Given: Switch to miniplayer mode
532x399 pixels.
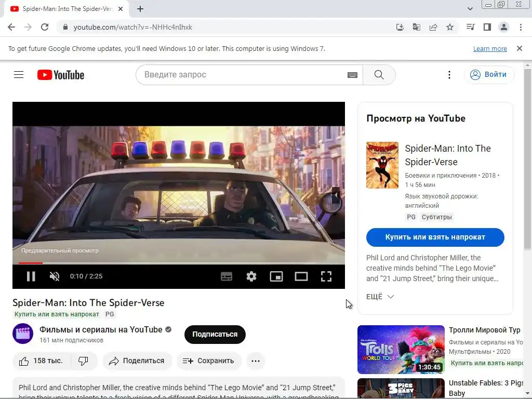Looking at the screenshot, I should click(x=276, y=276).
